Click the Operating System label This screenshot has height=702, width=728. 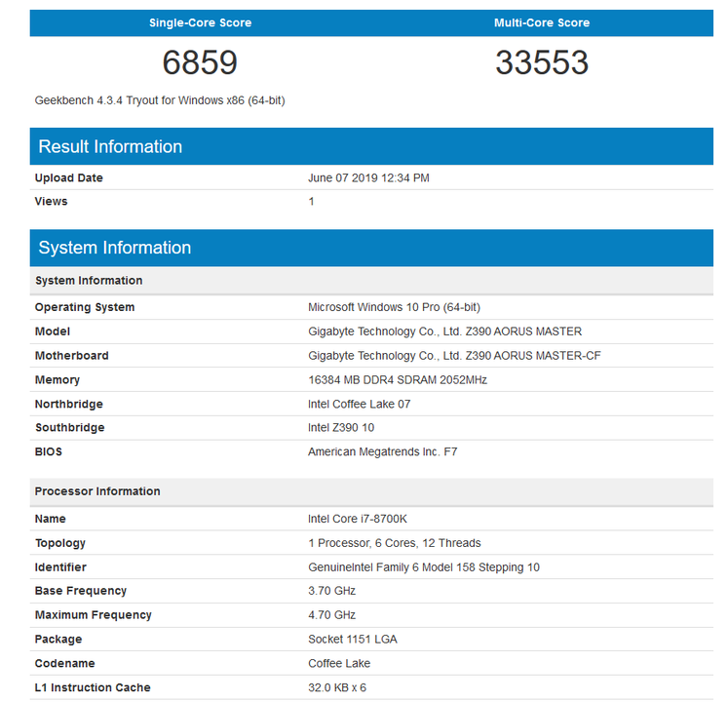click(x=85, y=307)
